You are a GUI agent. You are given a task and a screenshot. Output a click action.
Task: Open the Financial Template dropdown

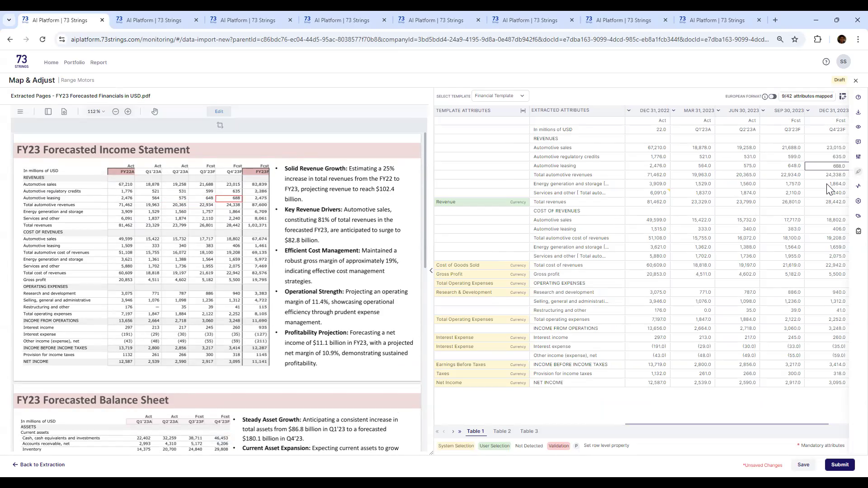coord(500,95)
